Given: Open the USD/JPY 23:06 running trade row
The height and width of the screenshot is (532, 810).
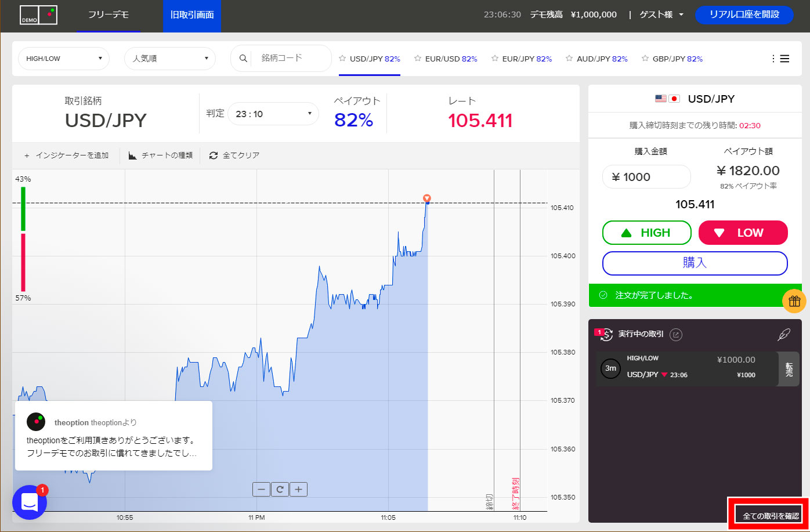Looking at the screenshot, I should [x=687, y=369].
